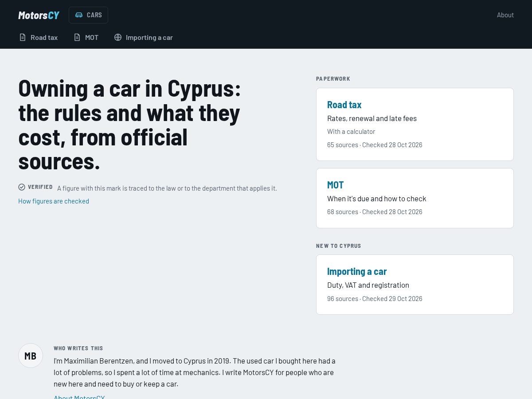The width and height of the screenshot is (532, 399).
Task: Click the car icon in the CARS button
Action: (x=79, y=15)
